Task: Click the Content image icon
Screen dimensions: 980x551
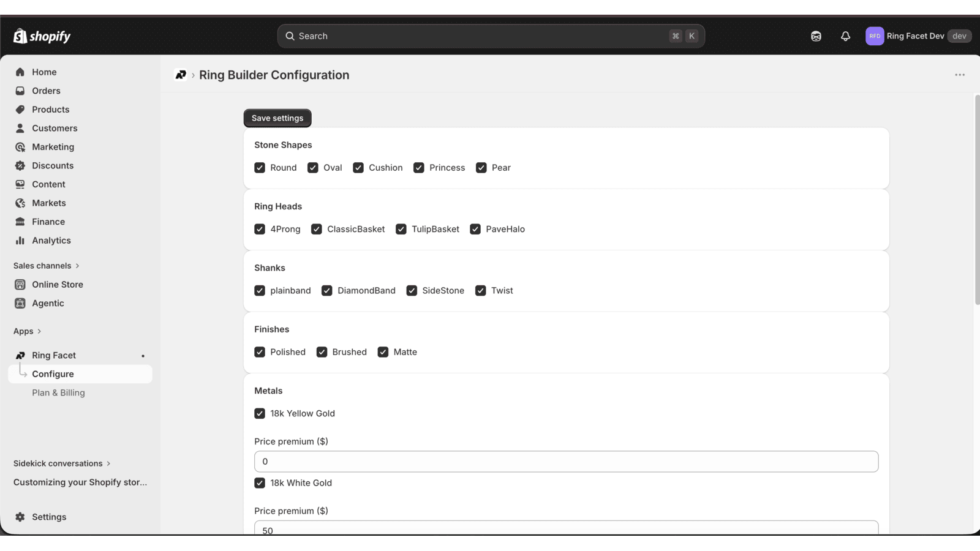Action: tap(20, 184)
